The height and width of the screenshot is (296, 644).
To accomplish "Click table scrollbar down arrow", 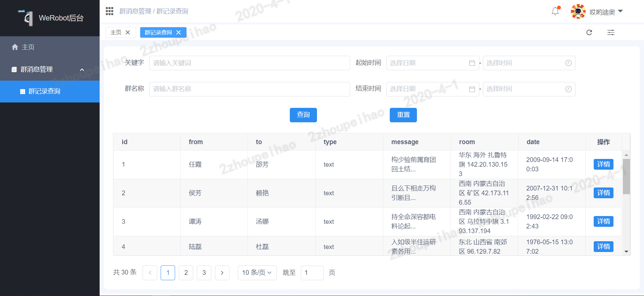I will [x=626, y=252].
